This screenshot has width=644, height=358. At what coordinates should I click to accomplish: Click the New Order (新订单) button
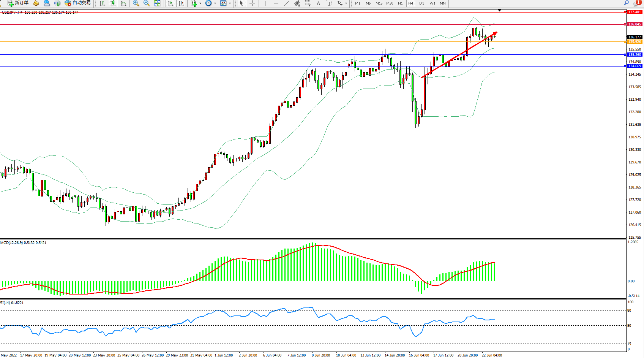pos(18,3)
